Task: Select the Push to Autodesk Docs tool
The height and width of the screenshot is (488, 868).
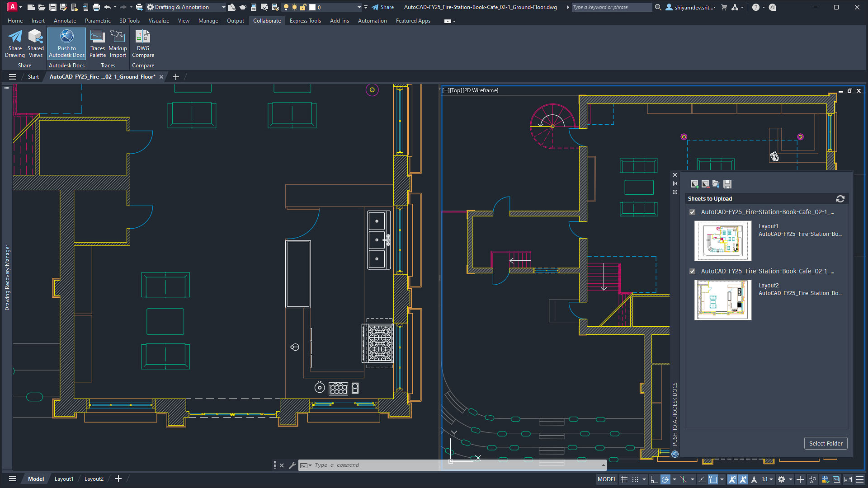Action: (x=66, y=43)
